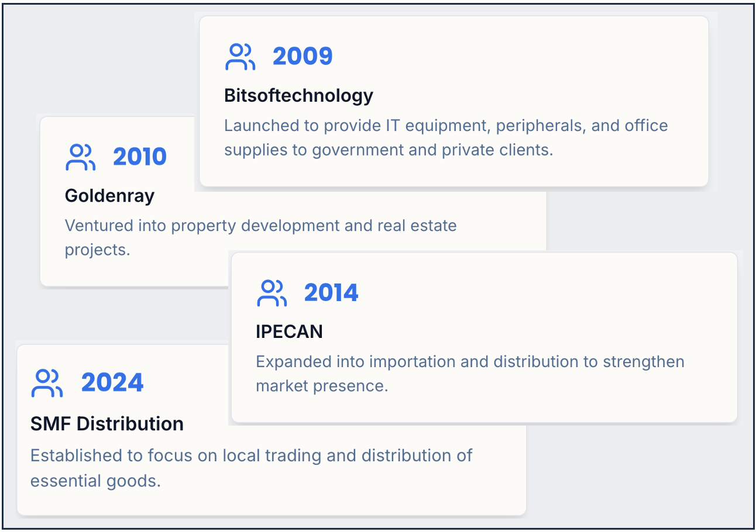Click the IT equipment and peripherals description

click(446, 137)
